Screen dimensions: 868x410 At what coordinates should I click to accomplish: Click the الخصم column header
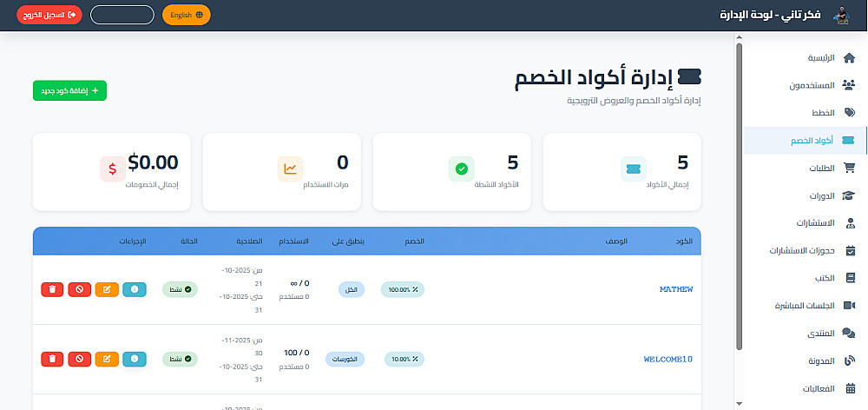coord(416,241)
